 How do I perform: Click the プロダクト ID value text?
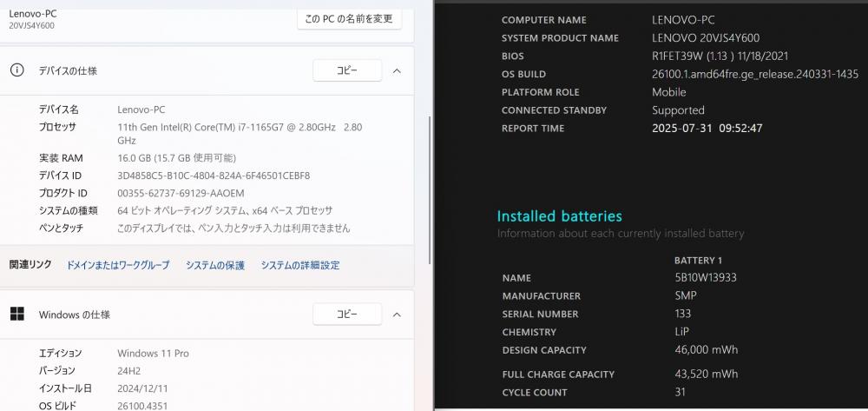point(181,193)
